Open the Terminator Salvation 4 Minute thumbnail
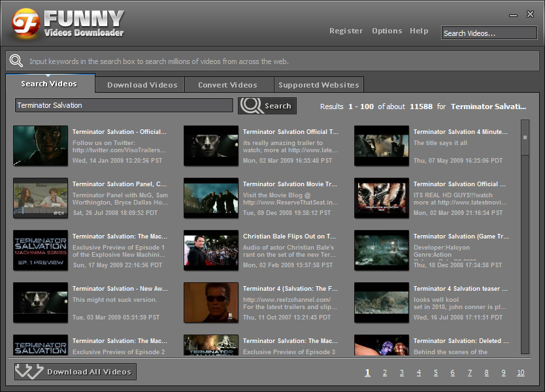This screenshot has height=392, width=545. coord(382,146)
